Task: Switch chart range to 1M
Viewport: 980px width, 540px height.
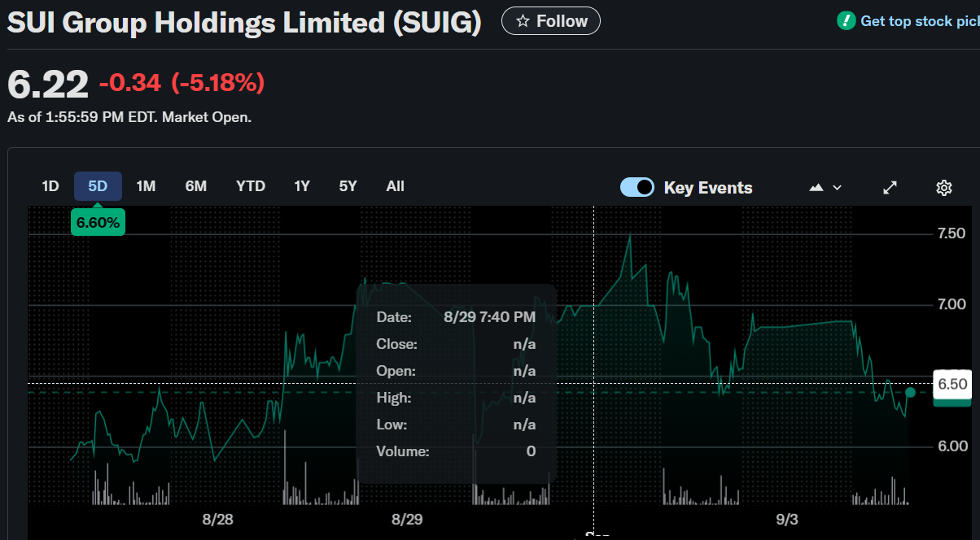Action: point(146,186)
